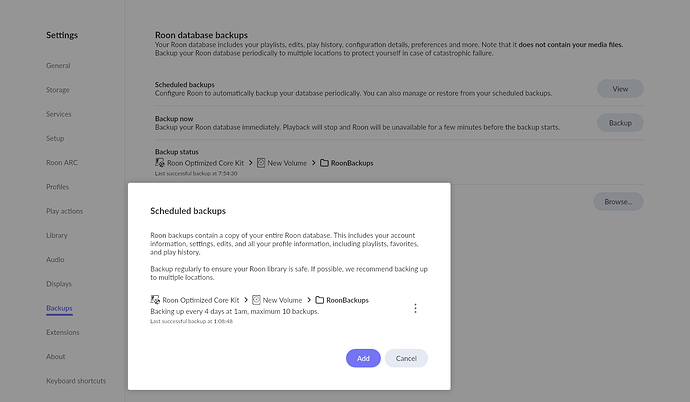Viewport: 690px width, 402px height.
Task: Click the Roon Optimized Core Kit icon in dialog
Action: [155, 300]
